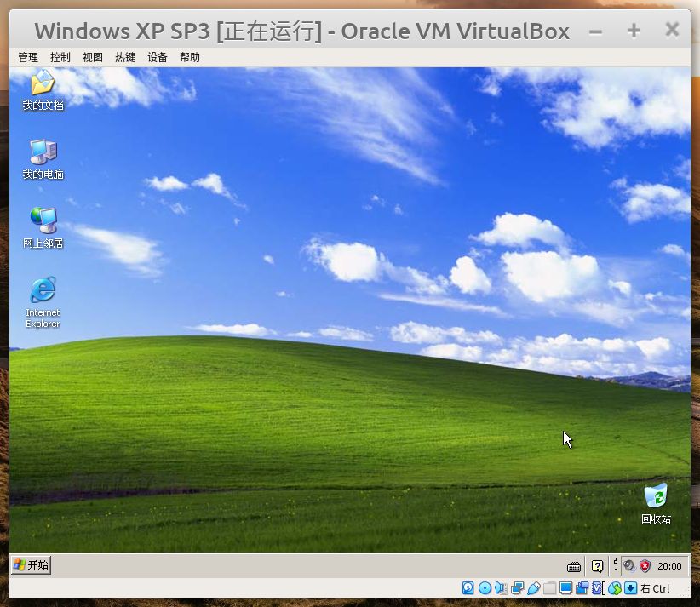The height and width of the screenshot is (607, 700).
Task: Open 网上邻居 from the desktop
Action: coord(42,221)
